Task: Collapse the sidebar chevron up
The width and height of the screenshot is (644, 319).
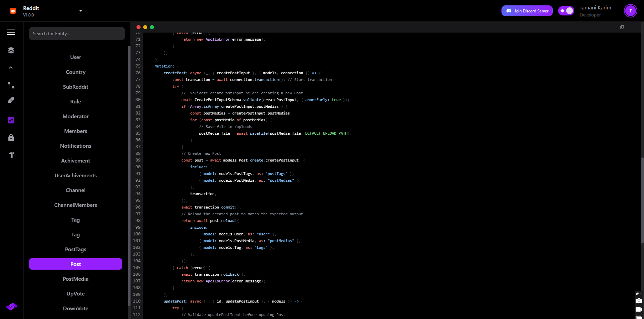Action: 11,67
